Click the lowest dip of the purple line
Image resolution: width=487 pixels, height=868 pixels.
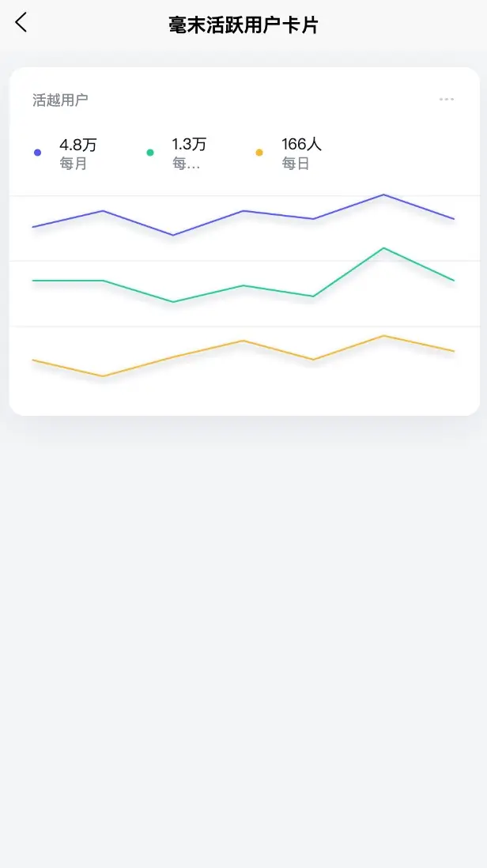[x=173, y=235]
